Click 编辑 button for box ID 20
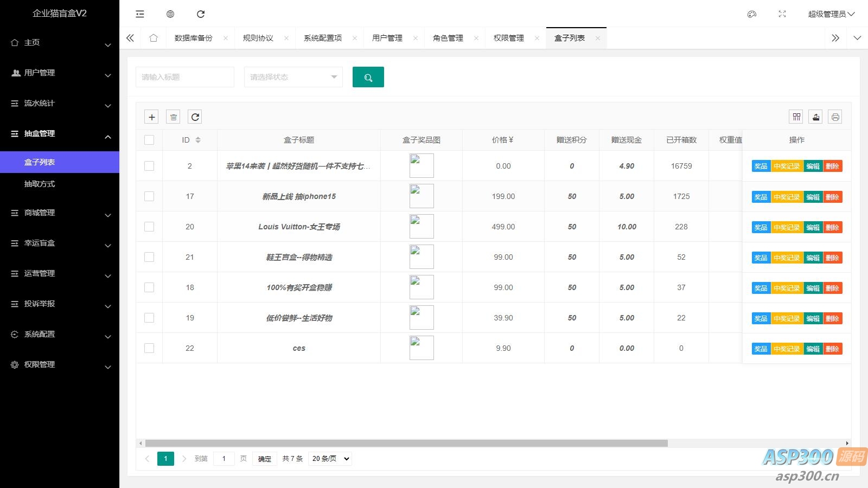868x488 pixels. pos(813,227)
